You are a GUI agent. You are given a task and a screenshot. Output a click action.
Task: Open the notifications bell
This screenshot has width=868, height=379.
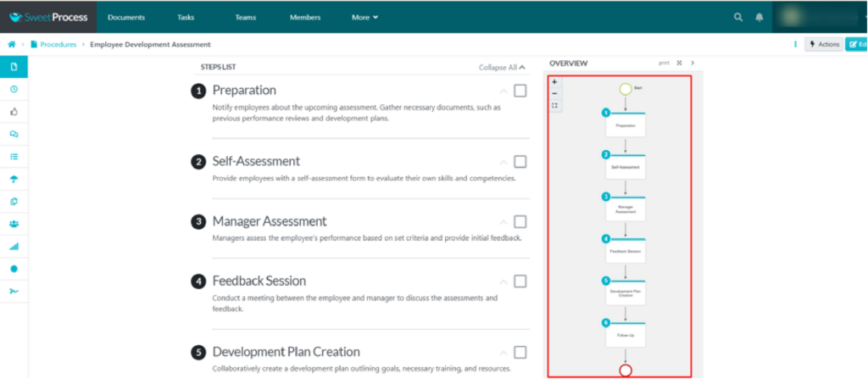[759, 17]
